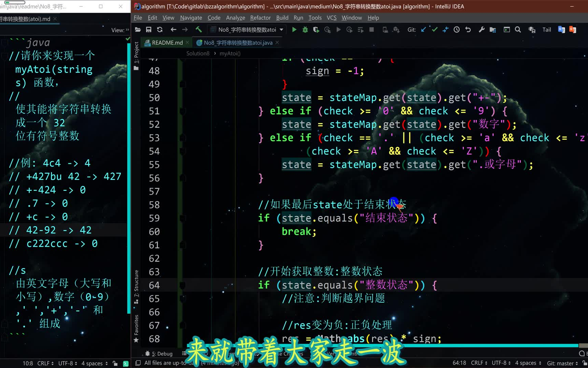Click the Git compare branches icon
The image size is (588, 368).
[445, 30]
